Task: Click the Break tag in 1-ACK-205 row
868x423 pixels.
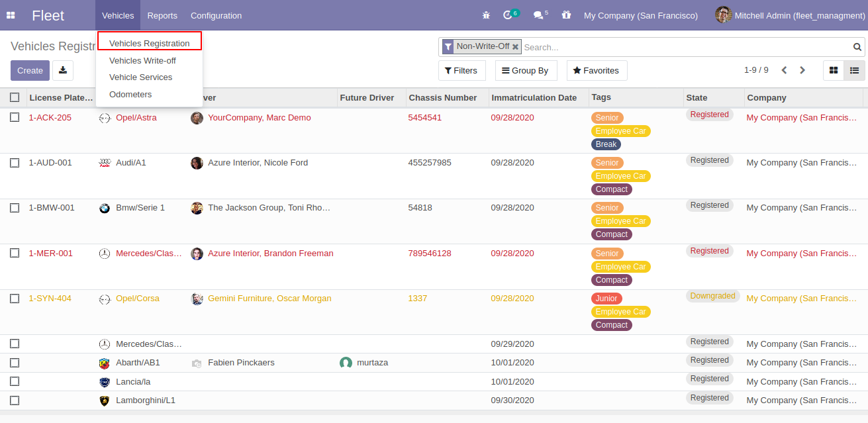Action: pyautogui.click(x=606, y=144)
